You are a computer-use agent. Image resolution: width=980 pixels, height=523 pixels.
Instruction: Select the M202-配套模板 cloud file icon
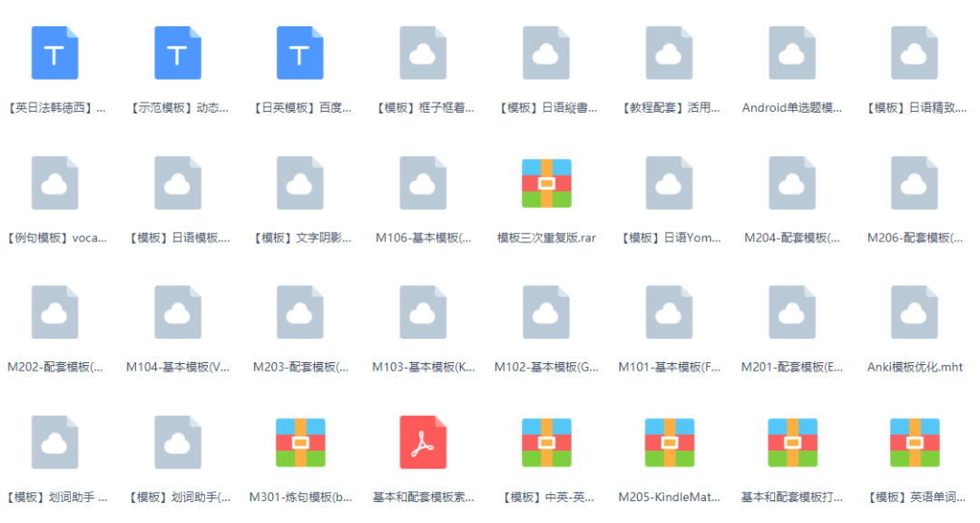(x=55, y=312)
